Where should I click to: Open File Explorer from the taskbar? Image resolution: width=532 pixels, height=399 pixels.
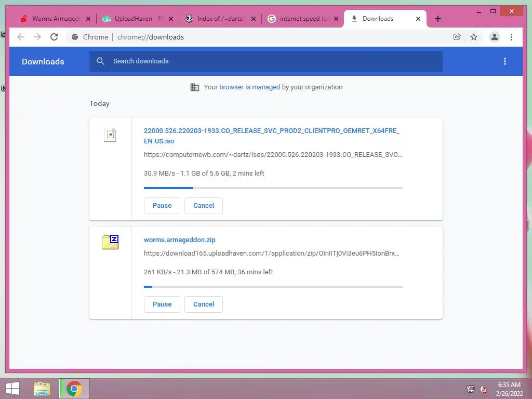coord(42,389)
